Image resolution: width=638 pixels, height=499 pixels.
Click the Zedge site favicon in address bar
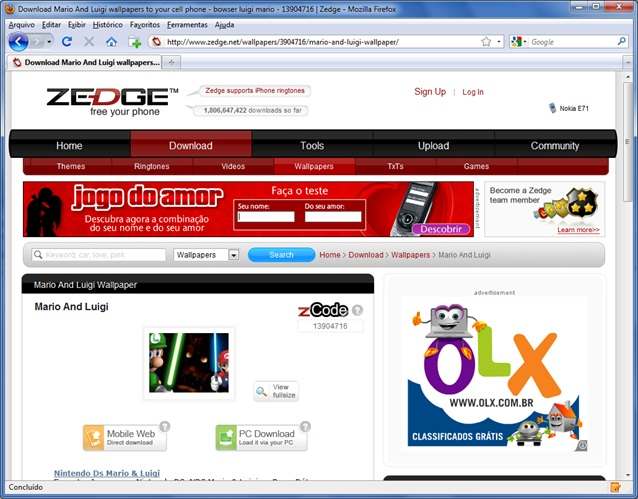pyautogui.click(x=157, y=42)
